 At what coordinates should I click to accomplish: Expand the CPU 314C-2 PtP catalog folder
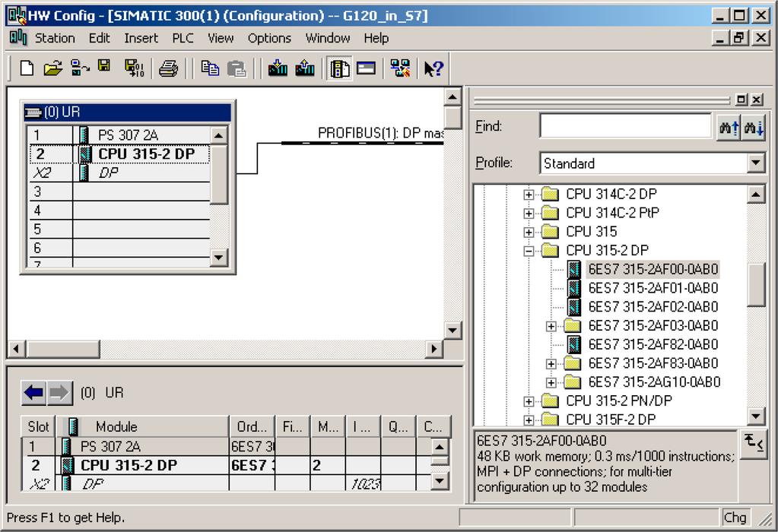pos(529,214)
